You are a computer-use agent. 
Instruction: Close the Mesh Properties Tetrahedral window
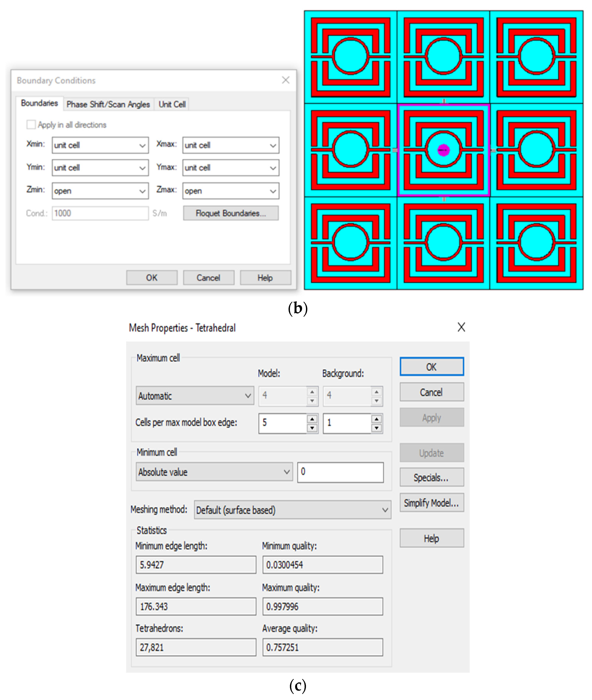pos(461,327)
